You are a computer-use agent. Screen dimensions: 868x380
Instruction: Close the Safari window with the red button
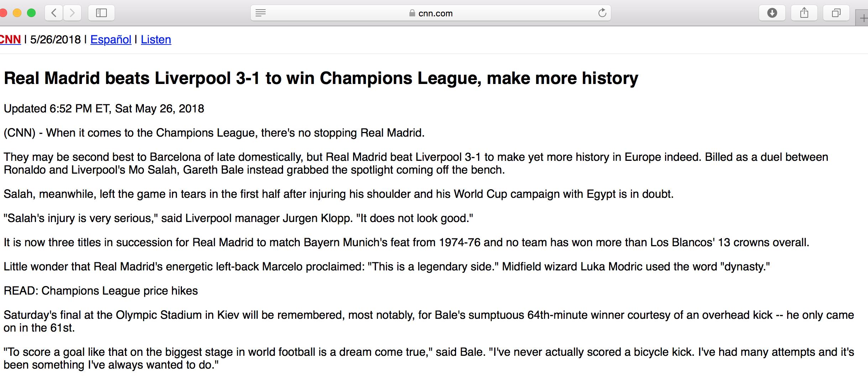(3, 13)
